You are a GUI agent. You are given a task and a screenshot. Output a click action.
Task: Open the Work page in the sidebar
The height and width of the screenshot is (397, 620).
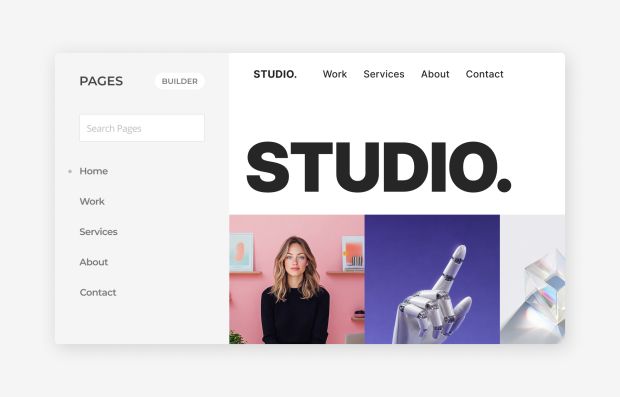(x=92, y=201)
